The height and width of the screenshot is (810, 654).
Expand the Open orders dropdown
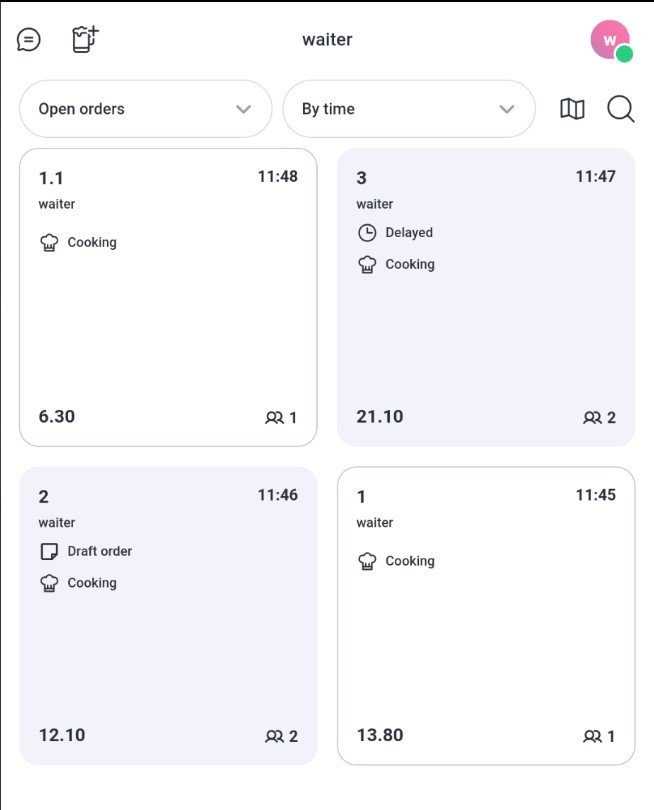(x=146, y=109)
